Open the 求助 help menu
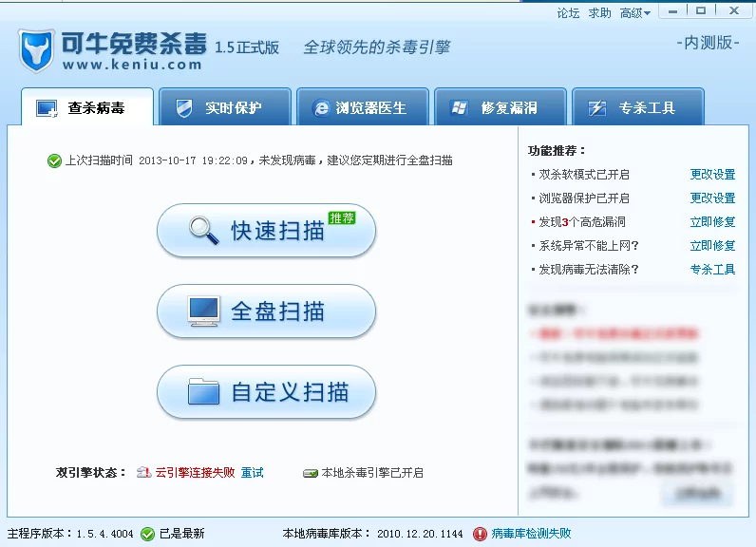Screen dimensions: 756x547 point(600,13)
